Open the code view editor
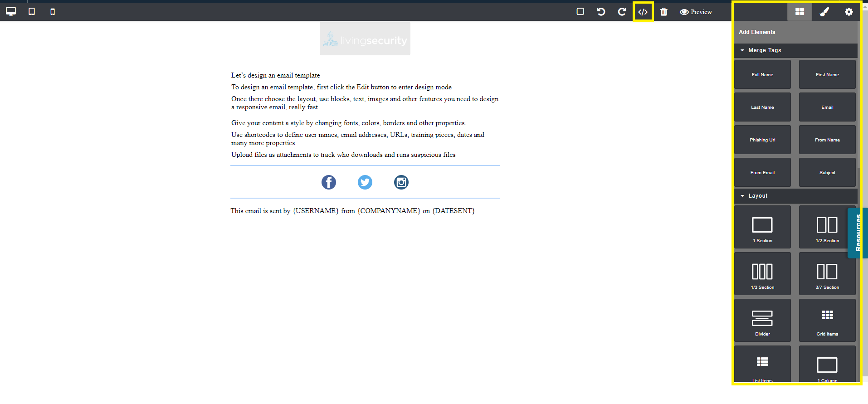Screen dimensions: 868x404 (643, 12)
